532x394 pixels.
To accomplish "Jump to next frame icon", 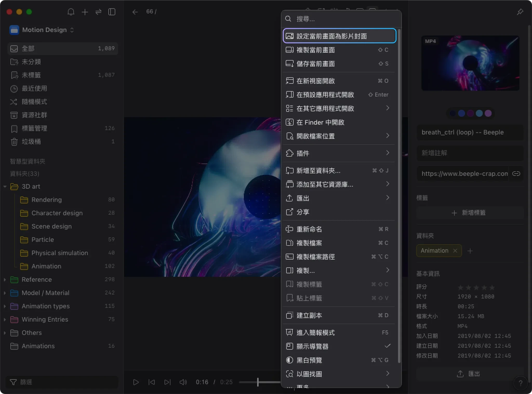I will pyautogui.click(x=168, y=382).
